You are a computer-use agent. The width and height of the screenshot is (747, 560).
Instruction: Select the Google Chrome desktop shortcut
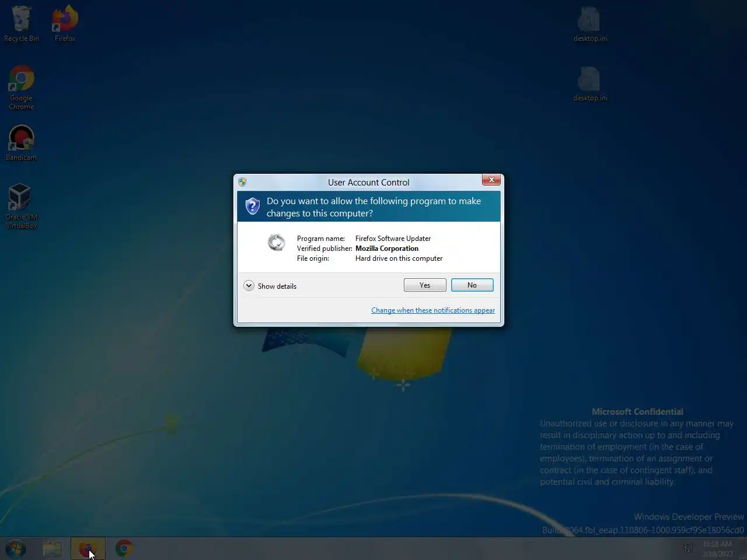point(21,87)
